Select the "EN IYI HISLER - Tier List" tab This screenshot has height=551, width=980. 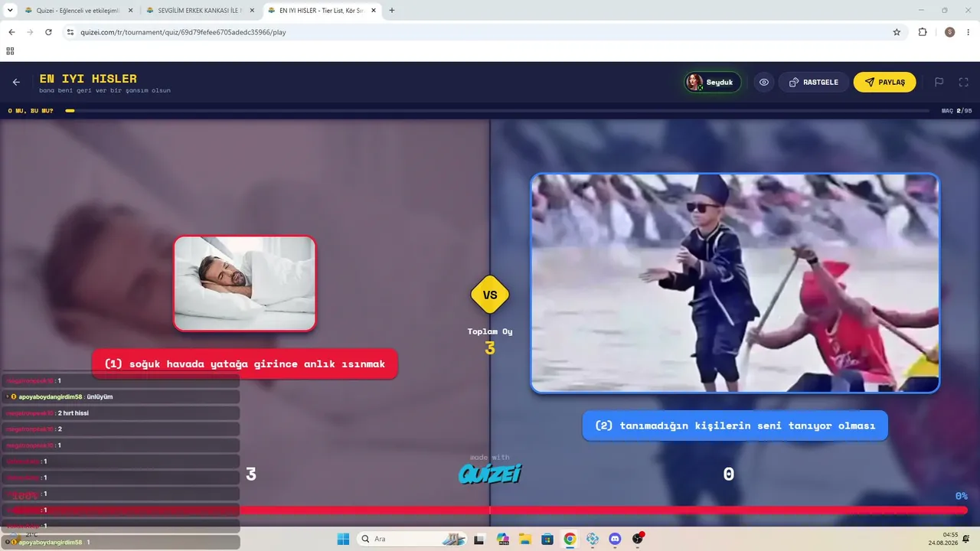(x=320, y=11)
